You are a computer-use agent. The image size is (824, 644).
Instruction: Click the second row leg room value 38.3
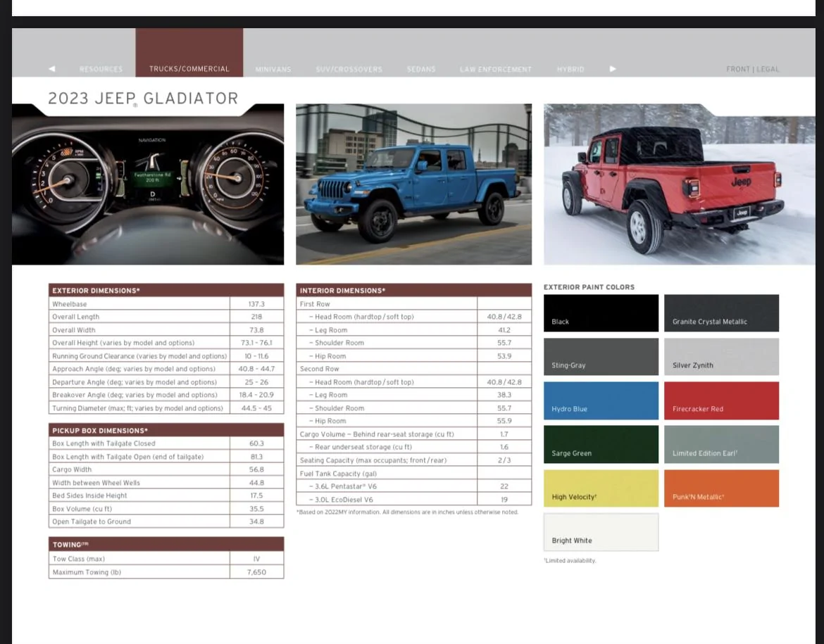pos(504,395)
